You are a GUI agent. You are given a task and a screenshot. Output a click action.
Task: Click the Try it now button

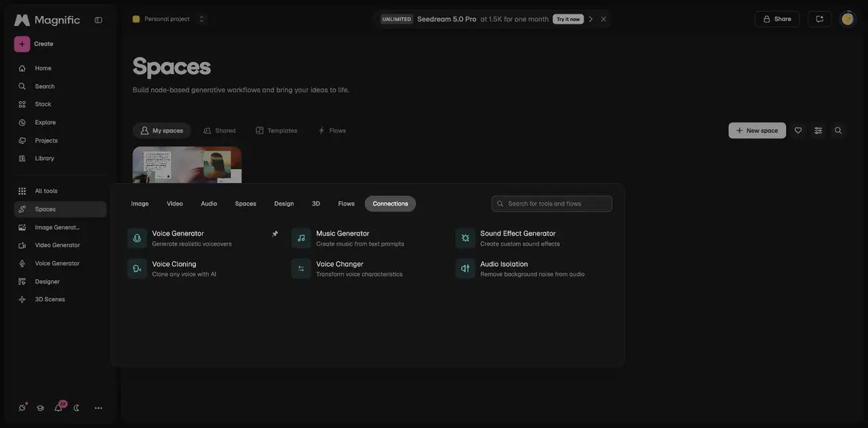coord(568,19)
